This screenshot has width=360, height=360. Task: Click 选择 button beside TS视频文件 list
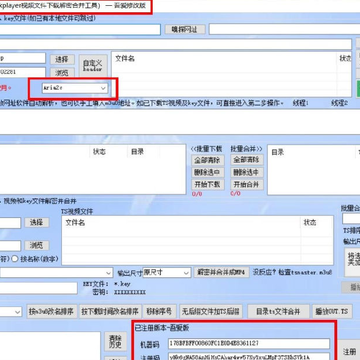(37, 223)
